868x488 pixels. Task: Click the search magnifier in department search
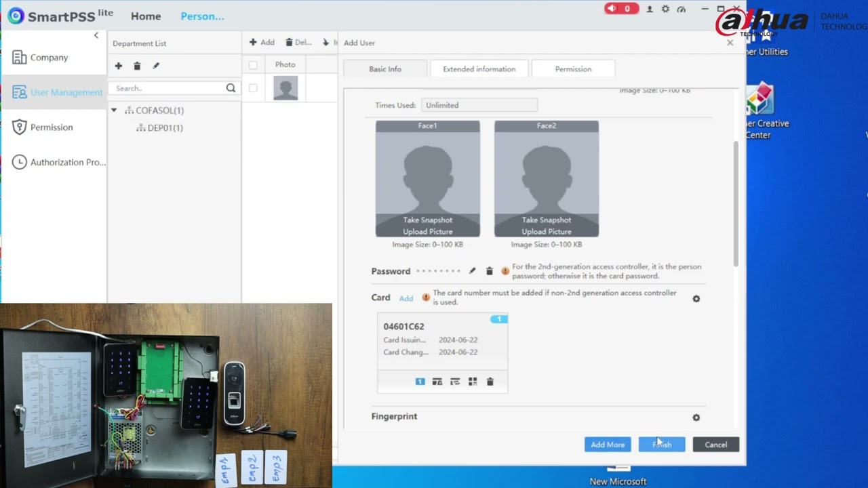click(231, 88)
